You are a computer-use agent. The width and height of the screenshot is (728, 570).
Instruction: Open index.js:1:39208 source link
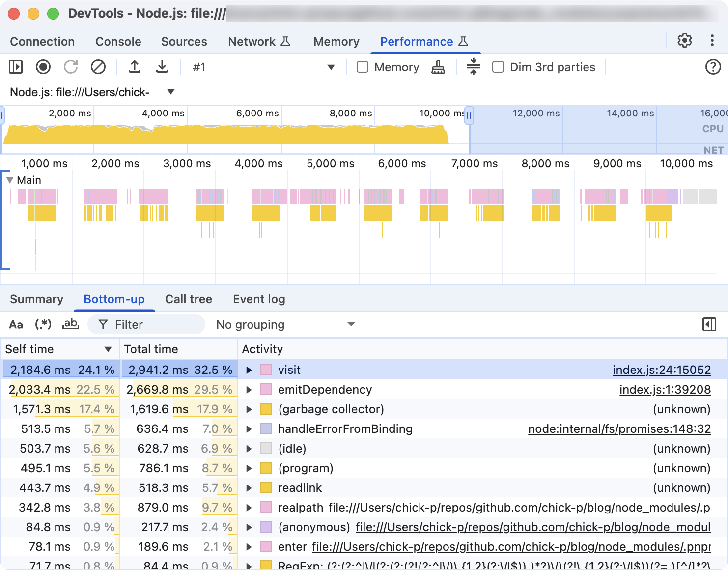click(x=665, y=390)
